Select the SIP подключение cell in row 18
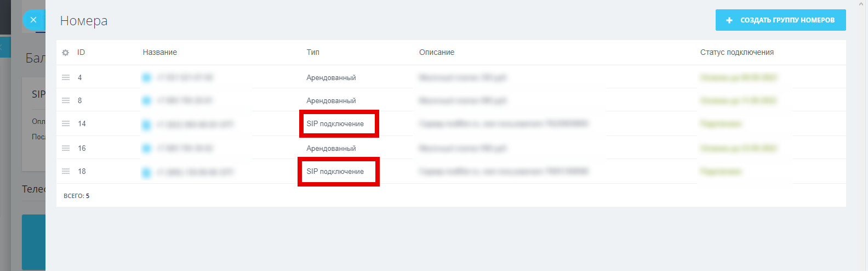Viewport: 868px width, 271px height. point(335,171)
